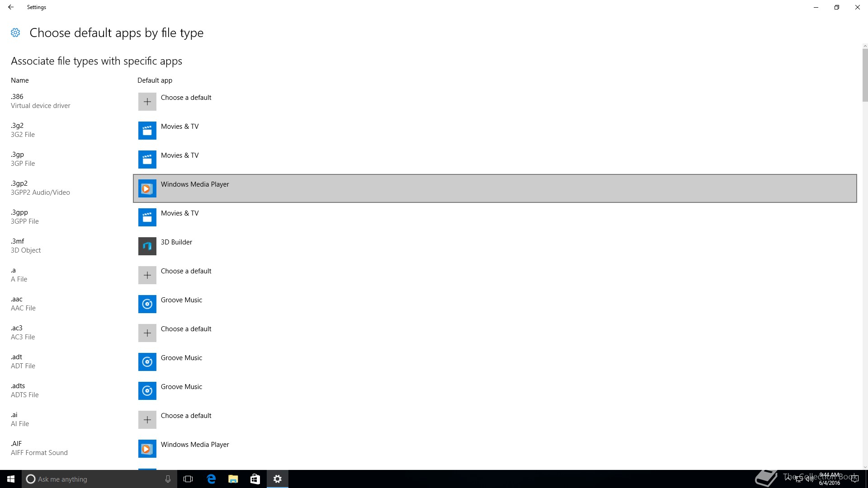Click Windows Media Player icon for .AIF
The width and height of the screenshot is (868, 488).
pyautogui.click(x=147, y=449)
